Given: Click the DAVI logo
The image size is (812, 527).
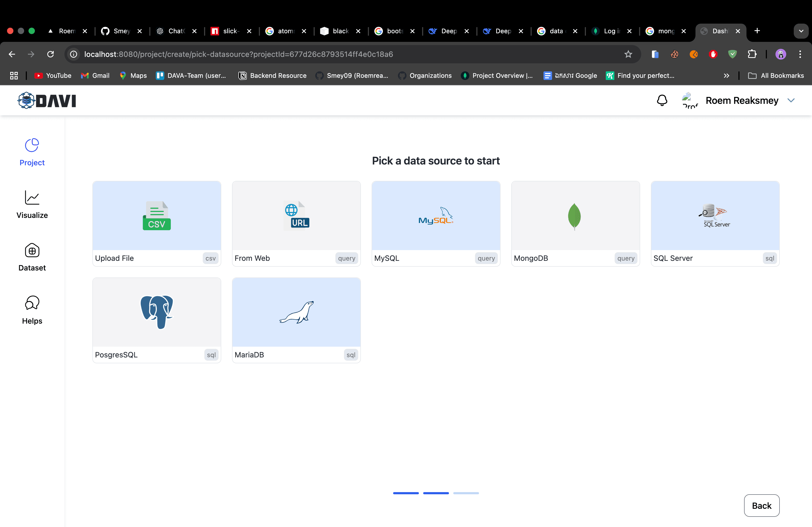Looking at the screenshot, I should coord(47,100).
